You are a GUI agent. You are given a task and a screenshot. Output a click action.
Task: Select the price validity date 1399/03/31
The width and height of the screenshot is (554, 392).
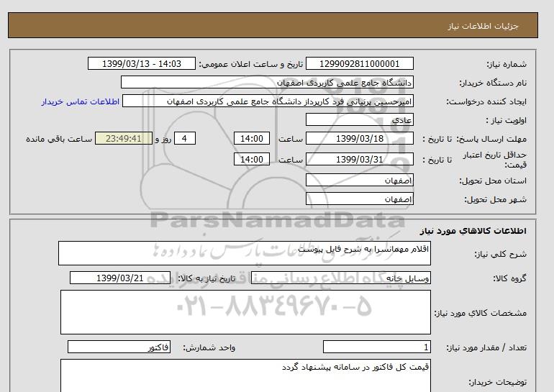[x=359, y=159]
